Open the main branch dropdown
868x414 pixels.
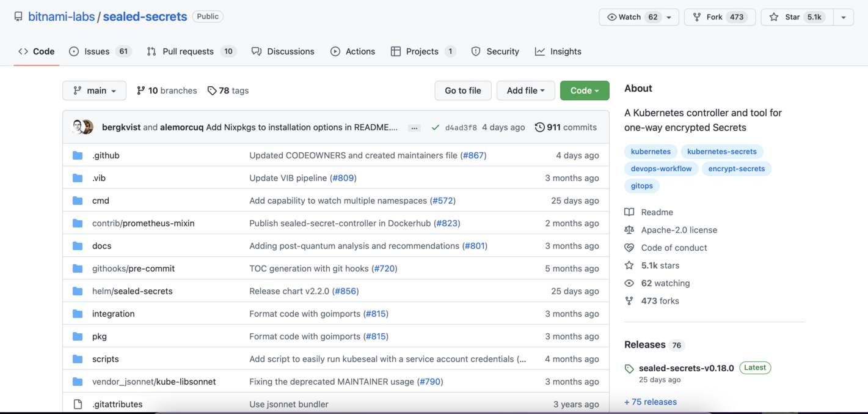94,91
